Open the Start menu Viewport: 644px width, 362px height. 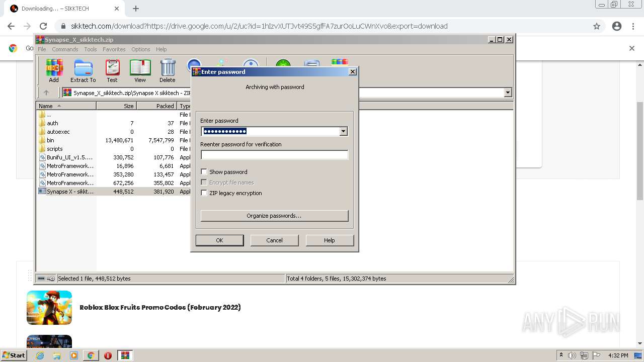[14, 355]
